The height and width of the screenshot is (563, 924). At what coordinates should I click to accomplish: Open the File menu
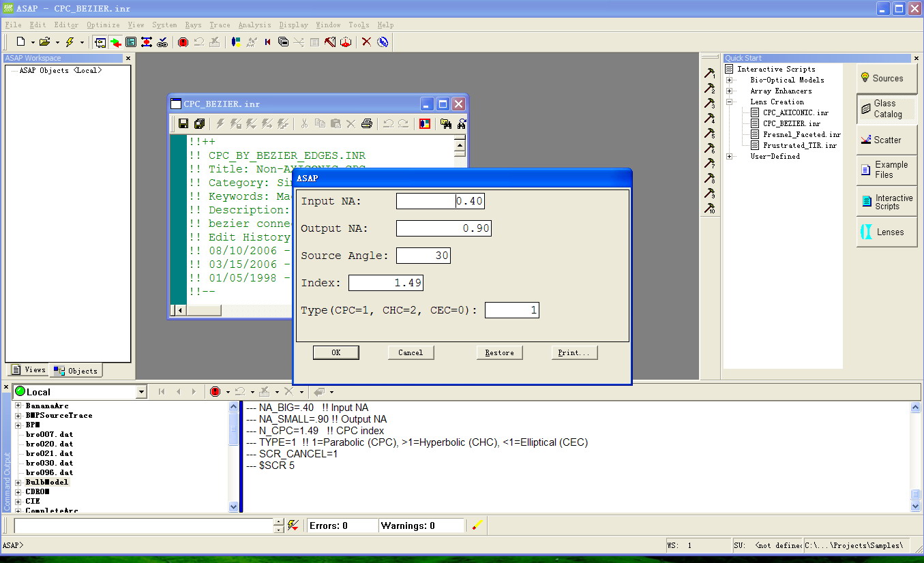point(13,25)
